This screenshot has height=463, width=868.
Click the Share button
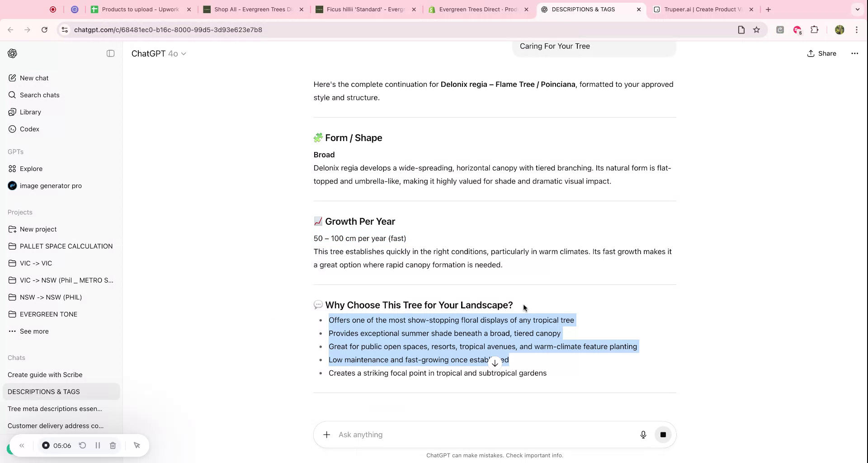[x=821, y=53]
